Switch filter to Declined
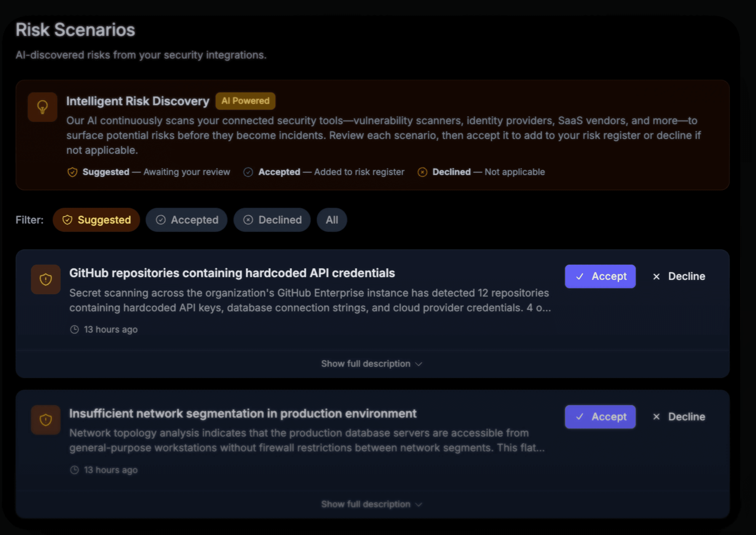The width and height of the screenshot is (756, 535). click(x=272, y=220)
